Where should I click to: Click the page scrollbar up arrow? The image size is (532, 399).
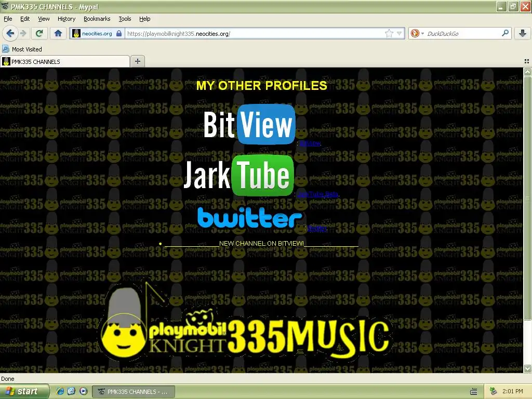527,72
